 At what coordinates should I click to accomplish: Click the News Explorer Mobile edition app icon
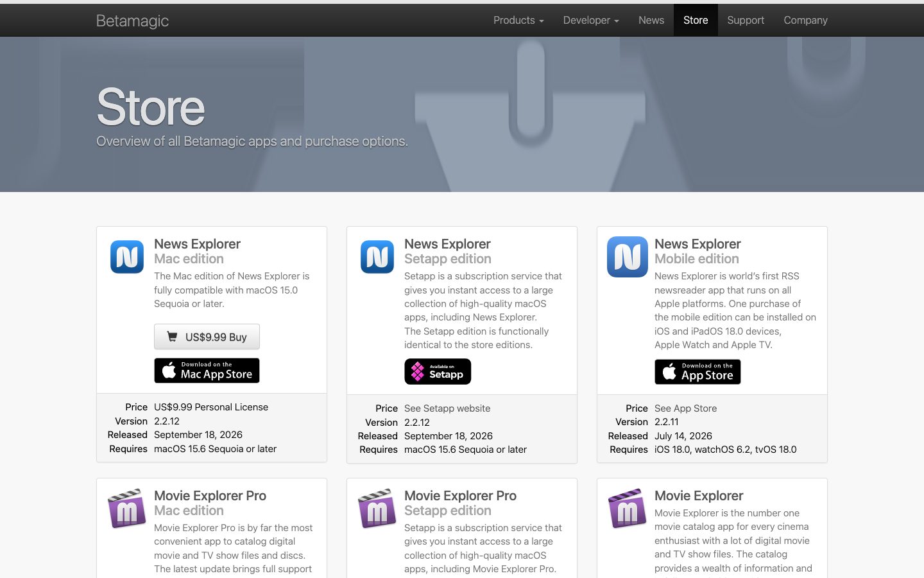pos(628,257)
